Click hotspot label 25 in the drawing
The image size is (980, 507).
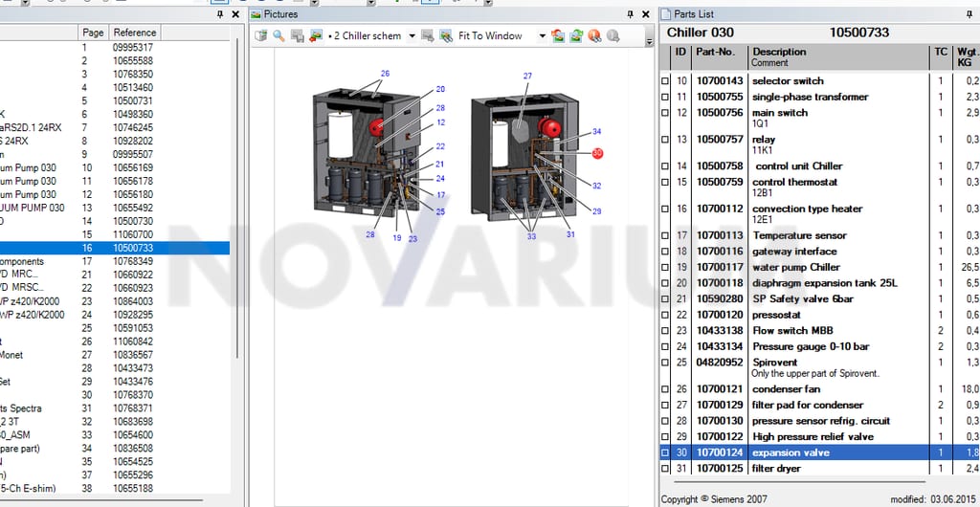(x=440, y=211)
